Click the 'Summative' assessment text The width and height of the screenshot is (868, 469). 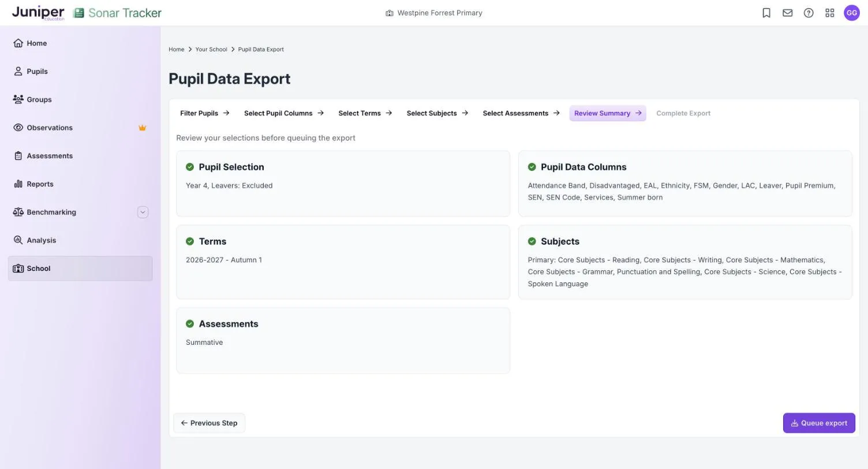[x=204, y=343]
